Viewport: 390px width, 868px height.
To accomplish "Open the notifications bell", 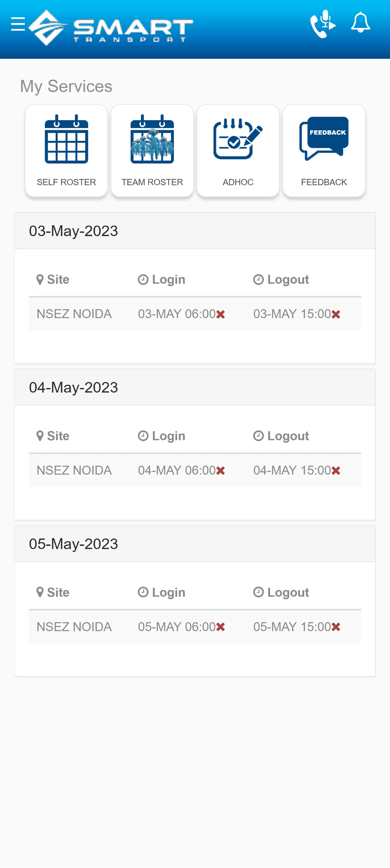I will pos(360,23).
